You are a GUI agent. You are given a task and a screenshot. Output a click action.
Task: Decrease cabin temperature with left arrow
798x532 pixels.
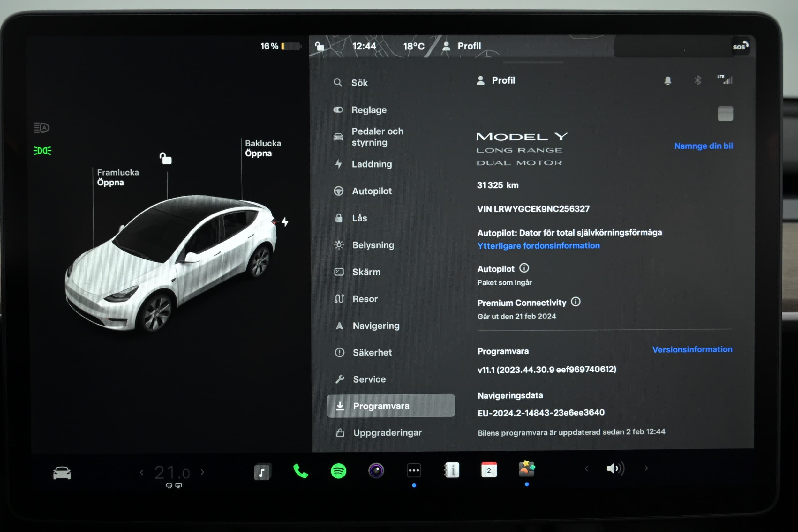click(142, 472)
